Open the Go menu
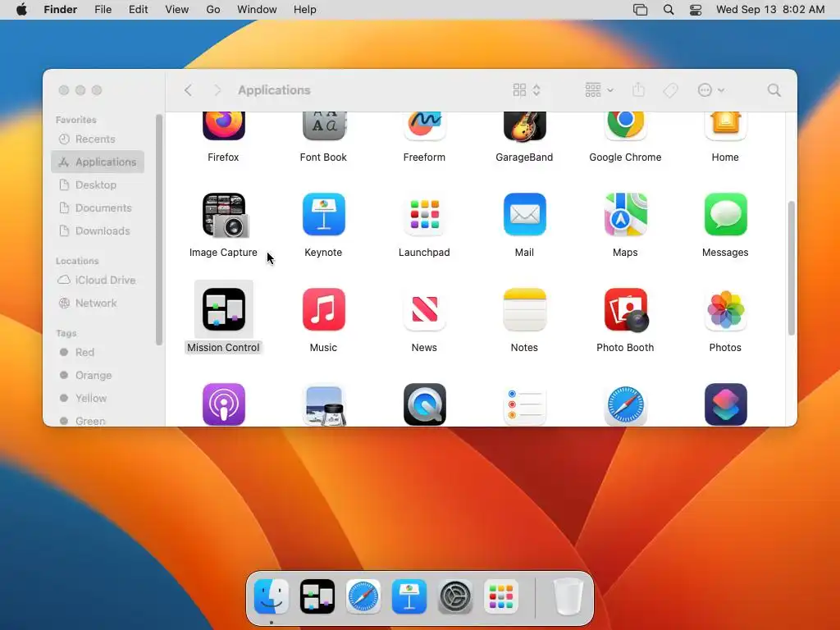The width and height of the screenshot is (840, 630). click(213, 10)
